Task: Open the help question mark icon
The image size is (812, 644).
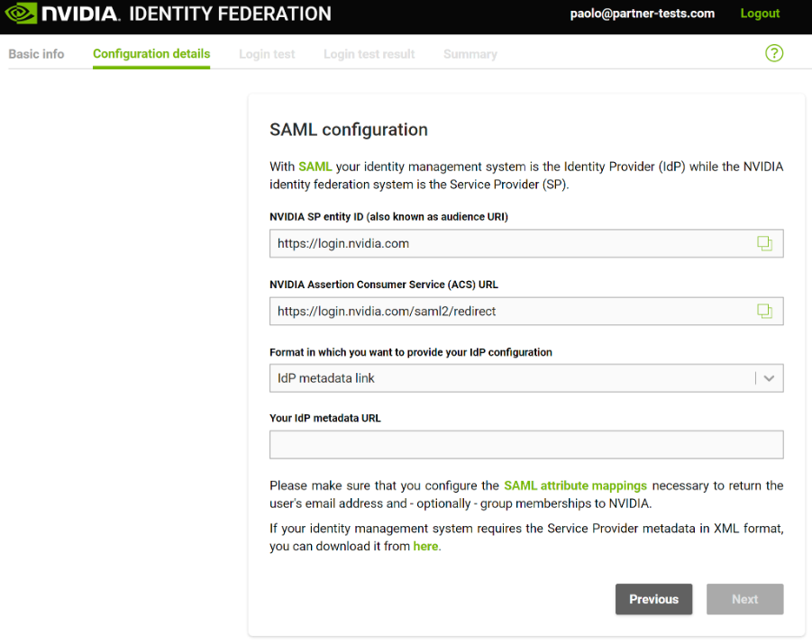Action: coord(774,53)
